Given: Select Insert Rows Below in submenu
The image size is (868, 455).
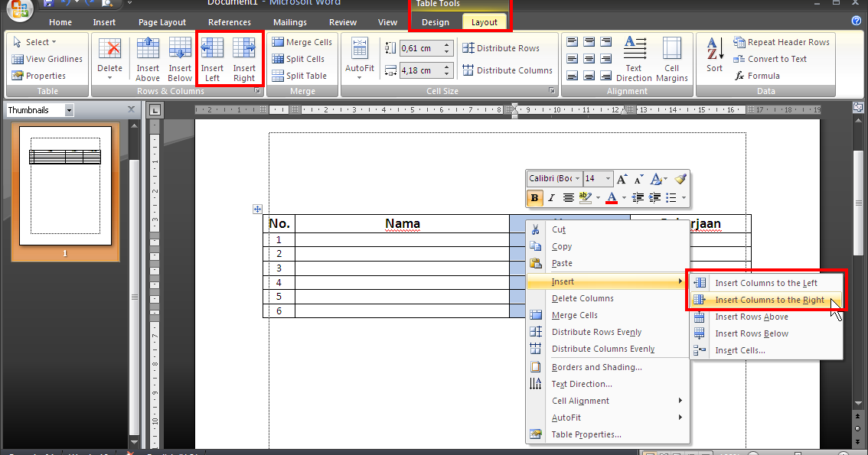Looking at the screenshot, I should coord(767,333).
